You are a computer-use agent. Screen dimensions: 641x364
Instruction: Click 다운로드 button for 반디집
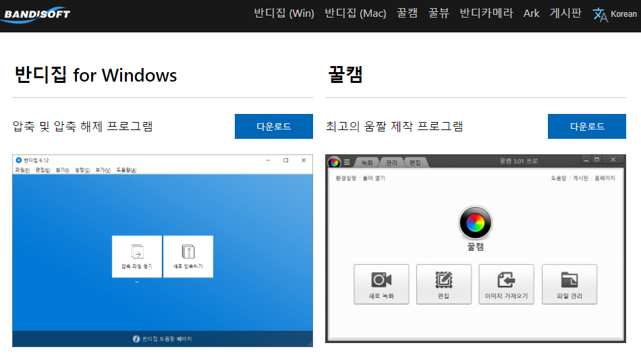click(x=273, y=126)
